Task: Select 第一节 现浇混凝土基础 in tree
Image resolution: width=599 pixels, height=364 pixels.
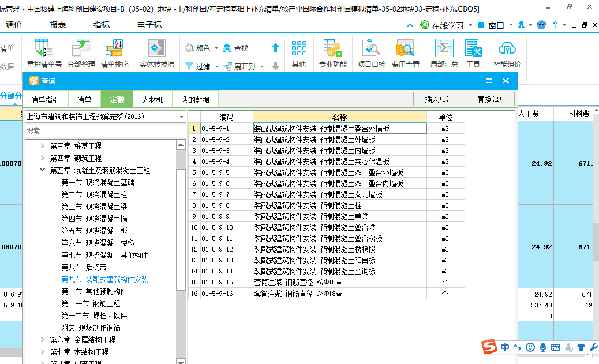Action: coord(98,182)
